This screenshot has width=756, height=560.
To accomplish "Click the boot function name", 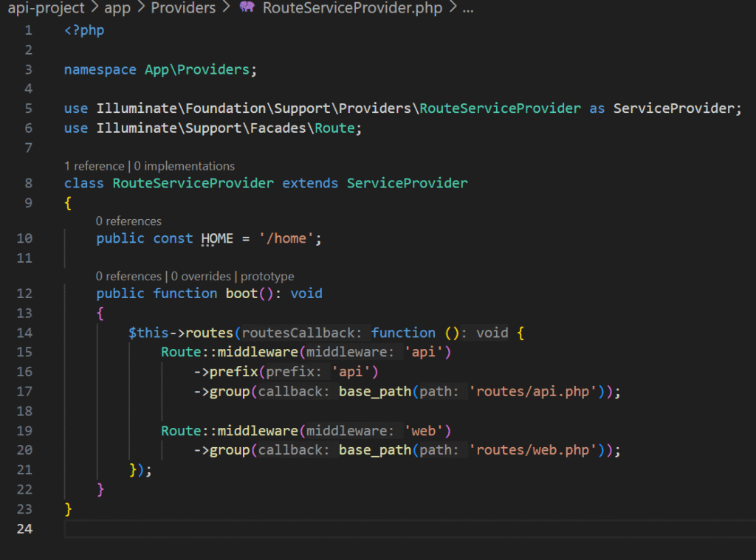I will click(241, 294).
